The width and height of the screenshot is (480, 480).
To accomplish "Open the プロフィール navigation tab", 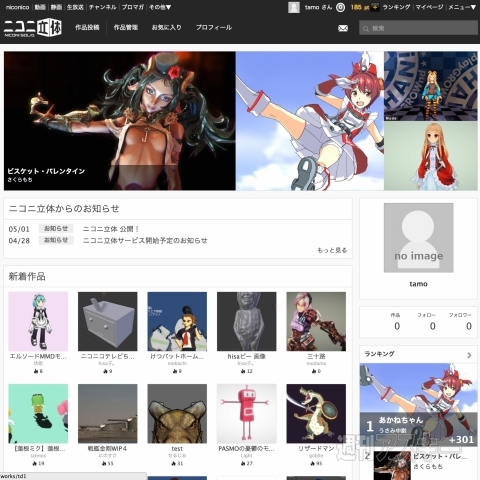I will pos(214,27).
